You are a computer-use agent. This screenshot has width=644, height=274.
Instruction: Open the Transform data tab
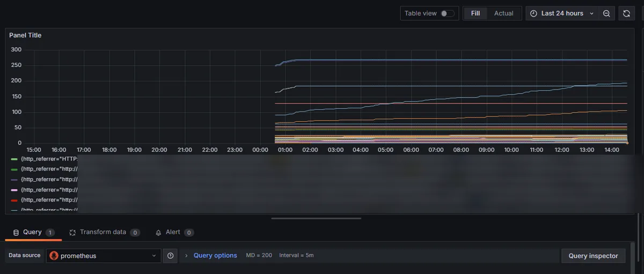(x=103, y=232)
